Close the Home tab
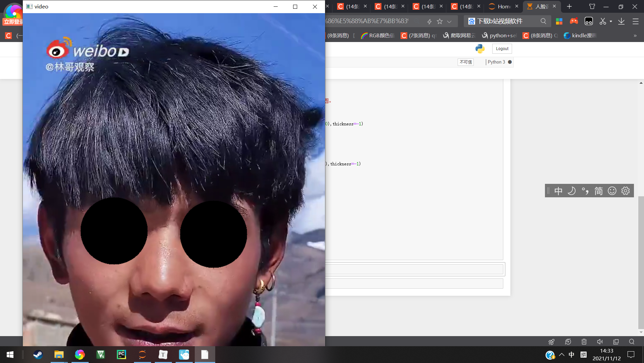Screen dimensions: 644x363 [x=517, y=6]
